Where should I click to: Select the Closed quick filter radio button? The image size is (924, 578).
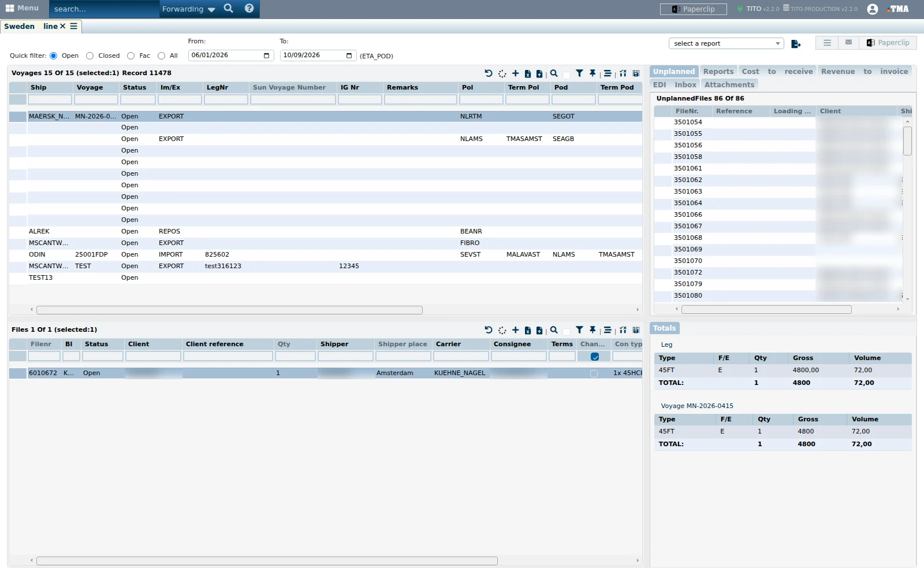point(90,56)
